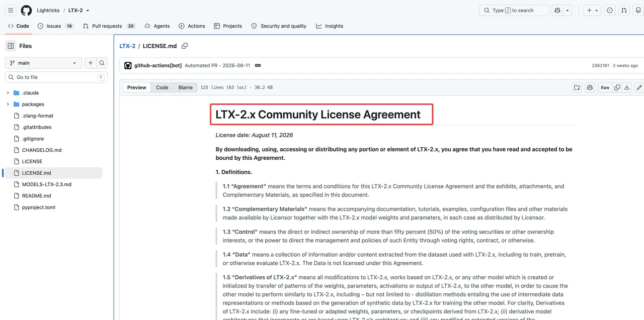The width and height of the screenshot is (644, 320).
Task: Click the file tree search icon
Action: click(x=102, y=63)
